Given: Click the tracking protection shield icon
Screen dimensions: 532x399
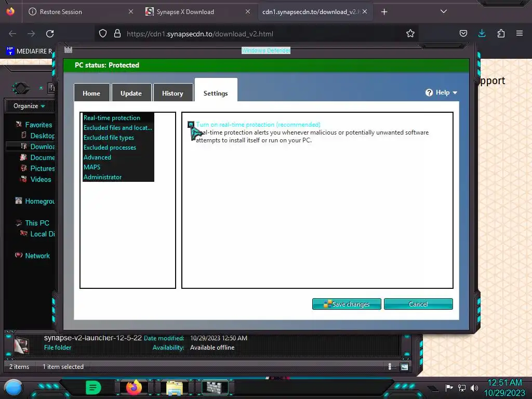Looking at the screenshot, I should 103,34.
